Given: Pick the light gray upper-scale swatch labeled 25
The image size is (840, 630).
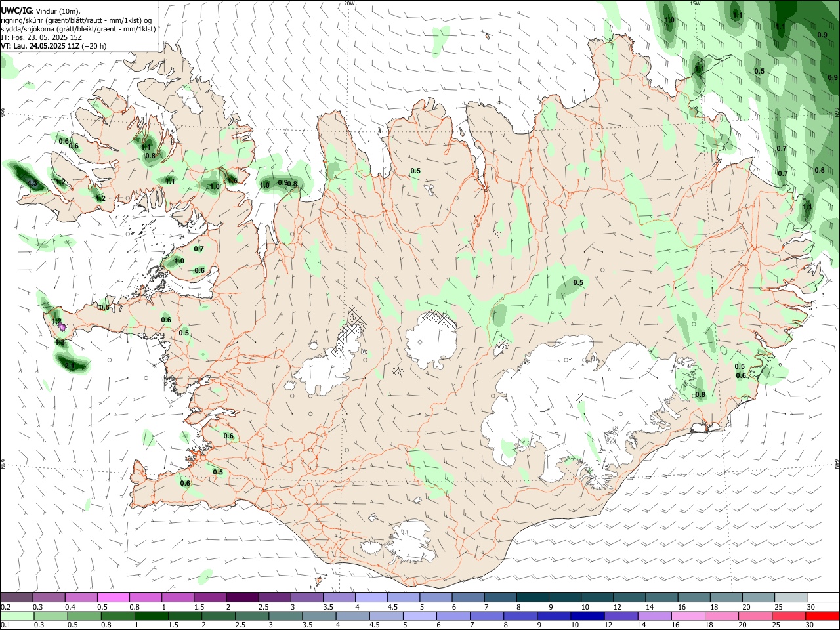Looking at the screenshot, I should coord(791,597).
